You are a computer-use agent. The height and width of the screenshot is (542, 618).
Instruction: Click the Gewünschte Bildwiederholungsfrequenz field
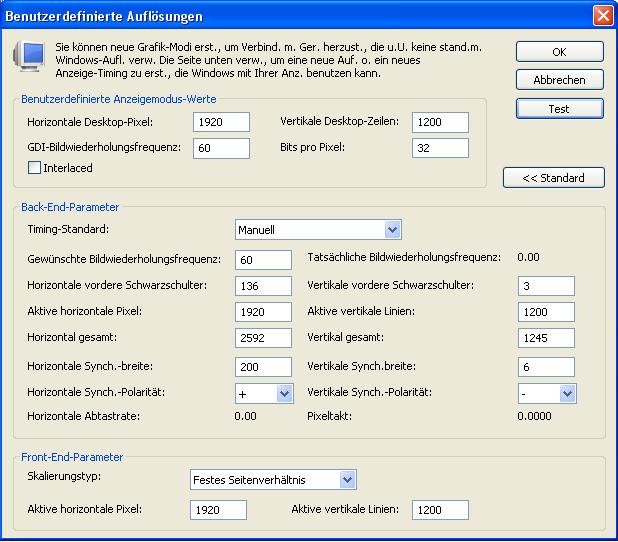click(263, 259)
